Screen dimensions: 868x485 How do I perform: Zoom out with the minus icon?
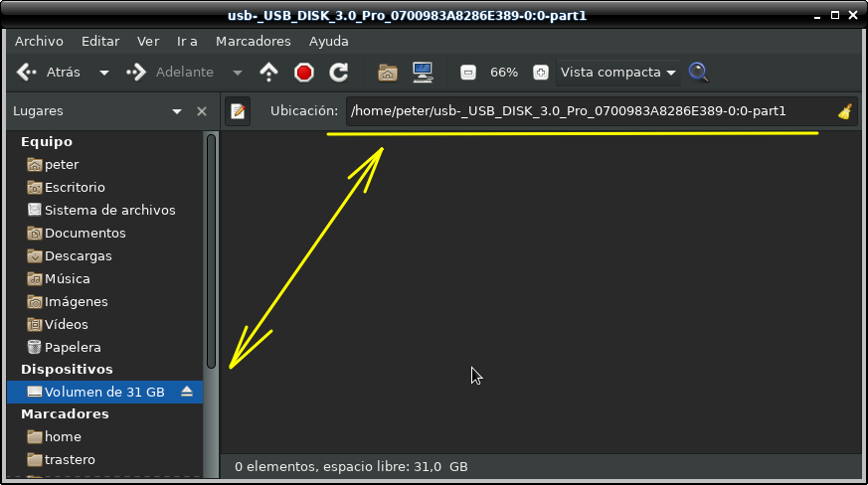click(467, 73)
